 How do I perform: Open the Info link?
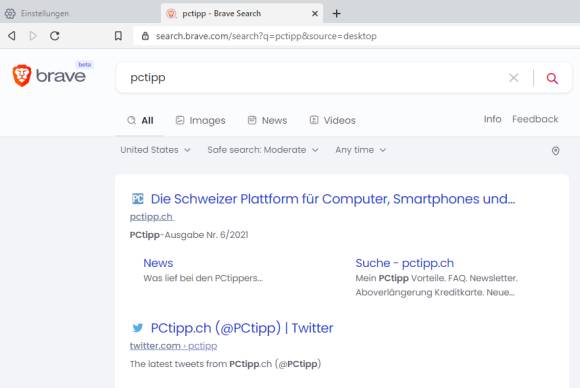(492, 119)
